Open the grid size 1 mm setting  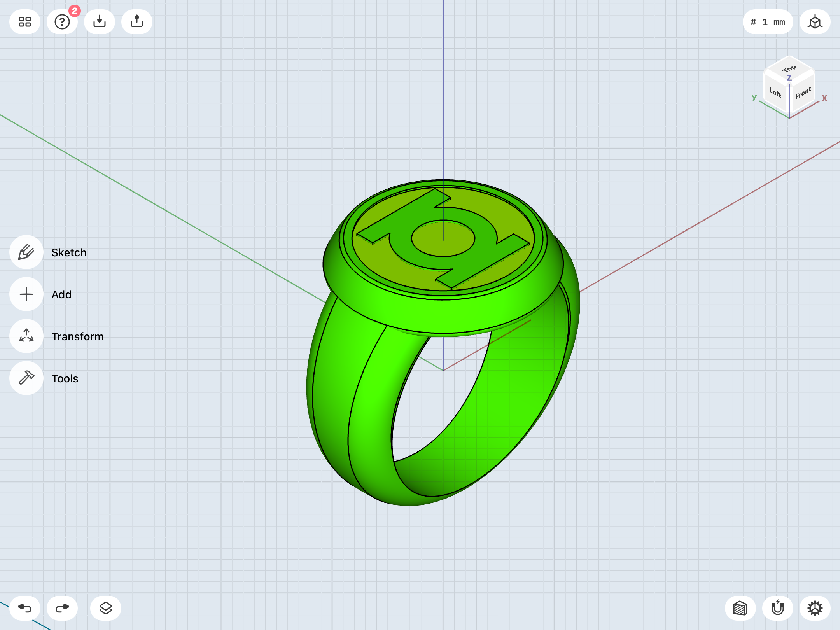pyautogui.click(x=768, y=22)
